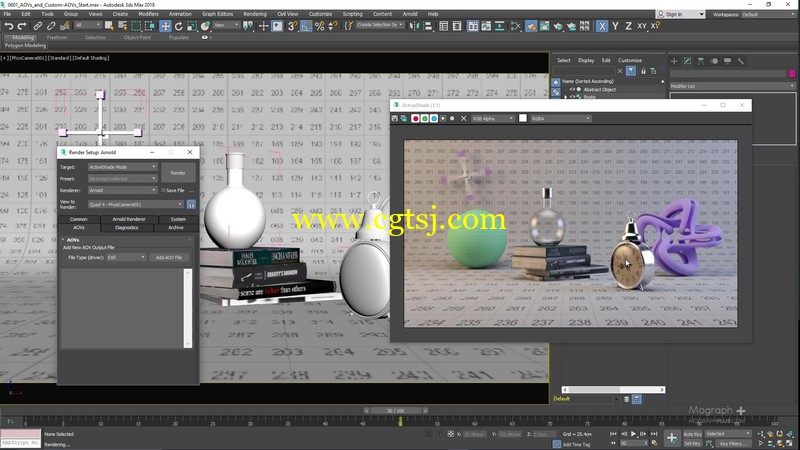
Task: Open the Preset dropdown in Render Setup
Action: point(122,179)
